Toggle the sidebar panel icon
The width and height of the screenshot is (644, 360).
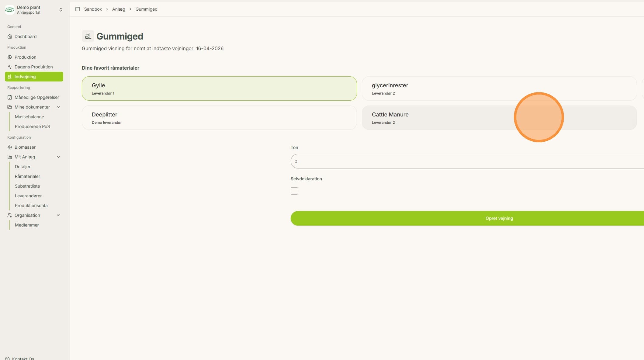(78, 9)
